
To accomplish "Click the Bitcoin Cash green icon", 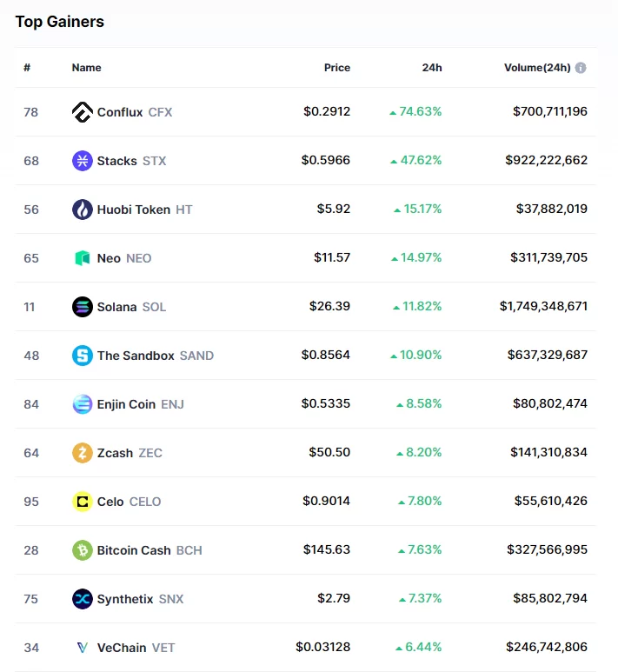I will (83, 550).
